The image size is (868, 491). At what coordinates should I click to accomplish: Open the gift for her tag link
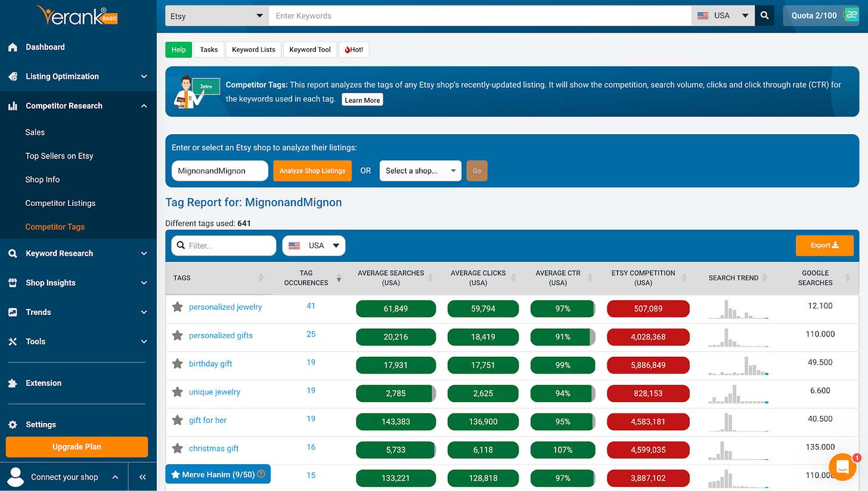point(208,421)
